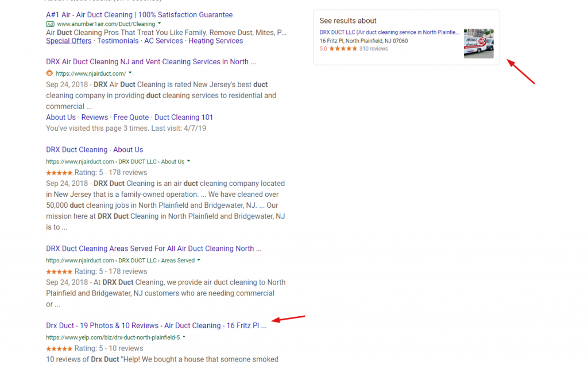This screenshot has height=365, width=588.
Task: Click the 'See results about' heading
Action: pyautogui.click(x=348, y=21)
